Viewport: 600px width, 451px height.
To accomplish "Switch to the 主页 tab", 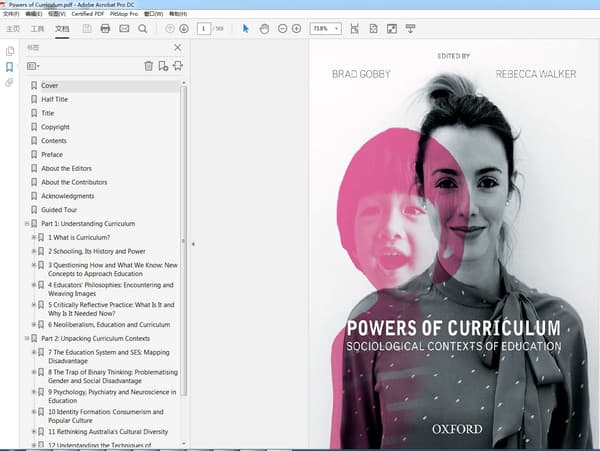I will click(13, 29).
